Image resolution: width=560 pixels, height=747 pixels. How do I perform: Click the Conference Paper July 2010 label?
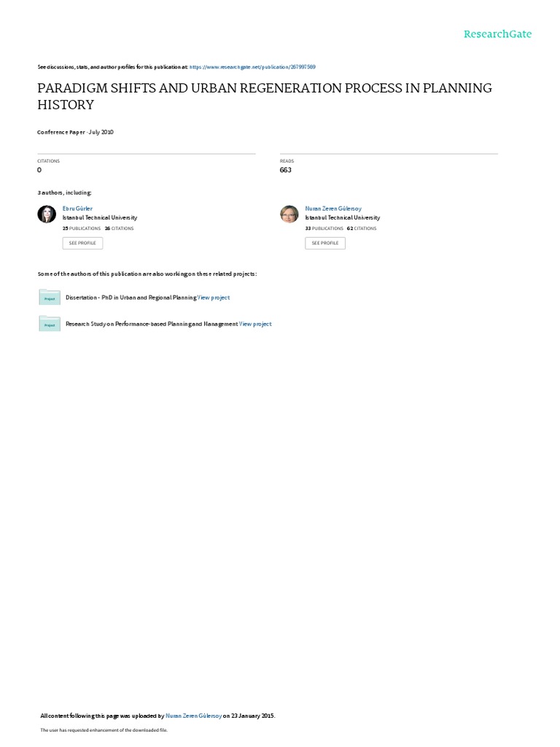[75, 133]
